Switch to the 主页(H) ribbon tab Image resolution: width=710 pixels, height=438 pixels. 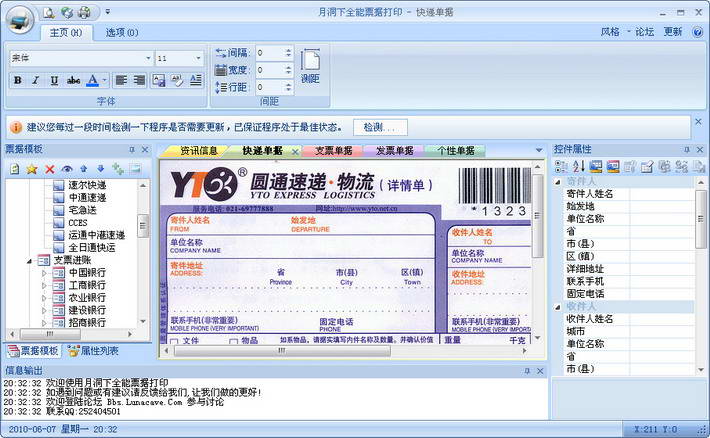[x=66, y=33]
